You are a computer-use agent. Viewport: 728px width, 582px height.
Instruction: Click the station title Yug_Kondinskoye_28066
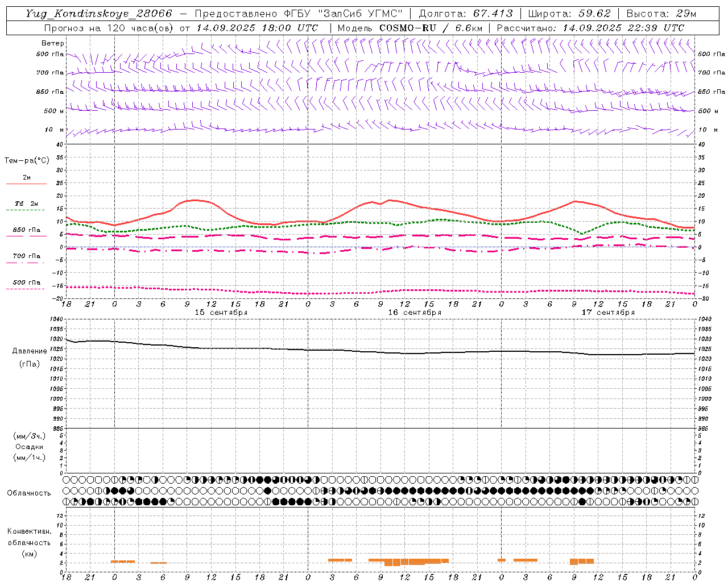tap(99, 14)
